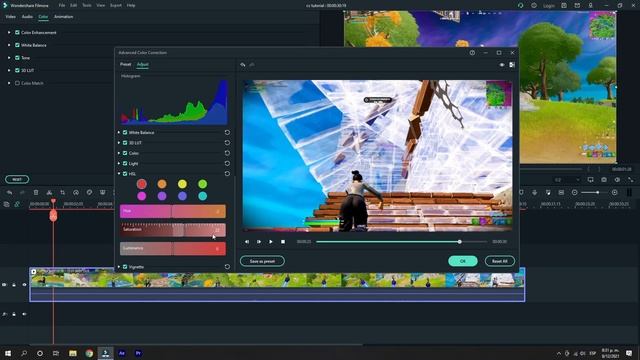Click the undo icon in the timeline toolbar
640x360 pixels.
pyautogui.click(x=9, y=192)
